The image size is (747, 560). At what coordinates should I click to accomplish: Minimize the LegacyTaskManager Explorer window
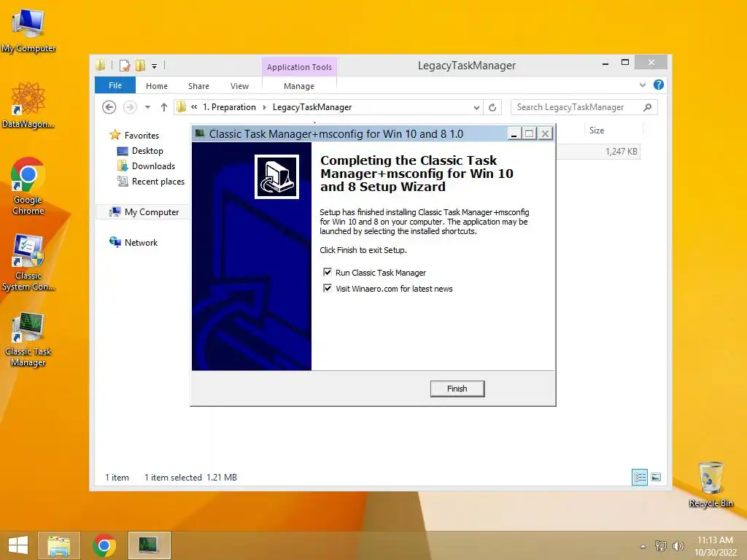tap(605, 63)
